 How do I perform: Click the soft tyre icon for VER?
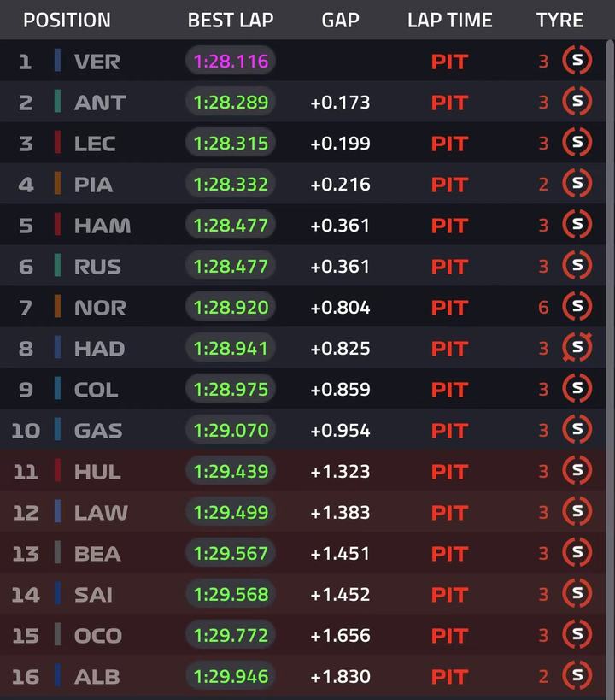[x=577, y=61]
